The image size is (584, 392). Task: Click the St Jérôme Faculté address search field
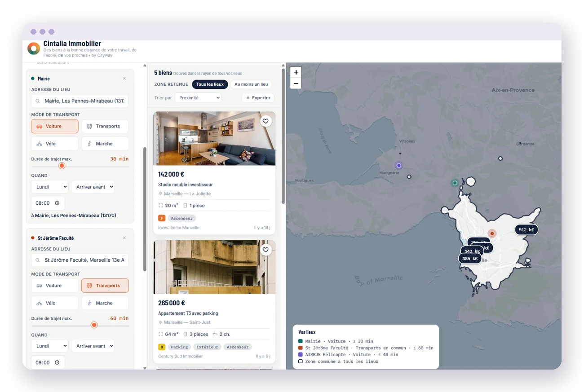pos(80,260)
